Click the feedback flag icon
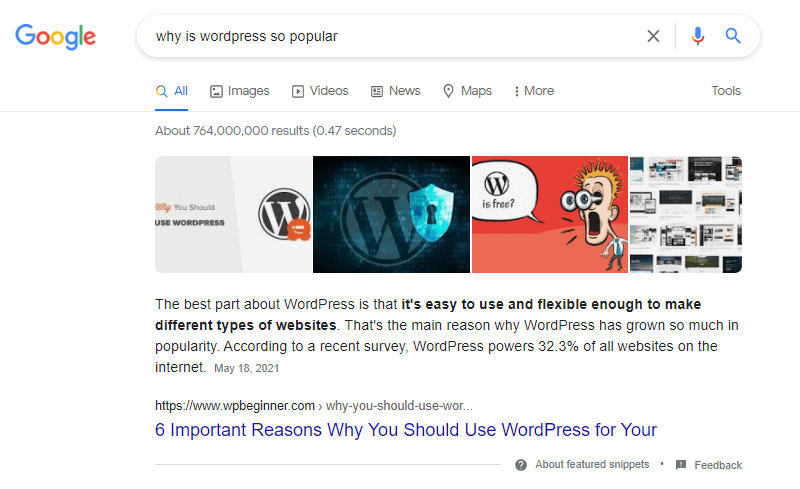 [681, 464]
